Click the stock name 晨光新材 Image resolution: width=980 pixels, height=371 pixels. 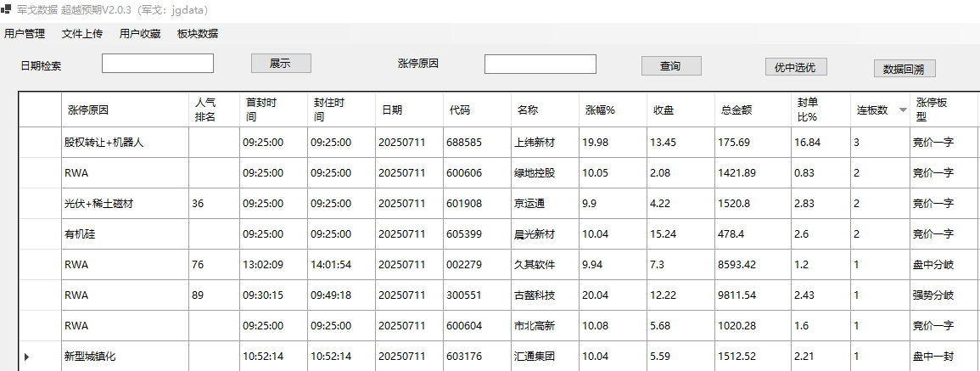coord(545,234)
